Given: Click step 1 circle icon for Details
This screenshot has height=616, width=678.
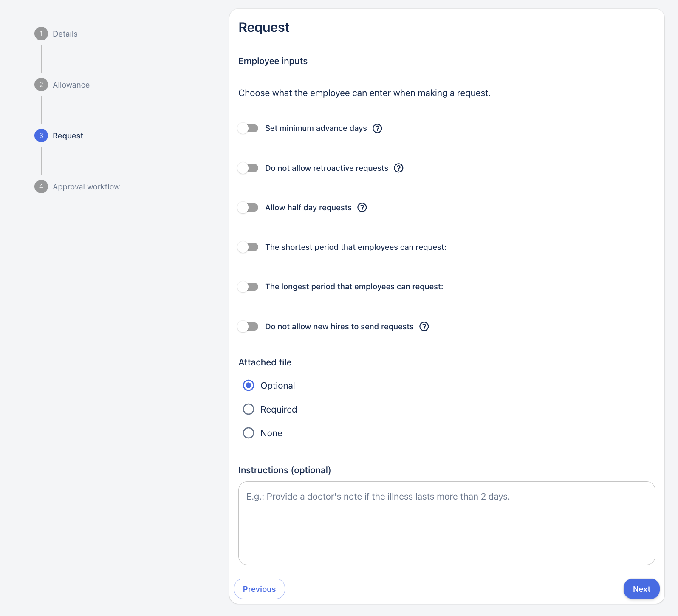Looking at the screenshot, I should [41, 34].
